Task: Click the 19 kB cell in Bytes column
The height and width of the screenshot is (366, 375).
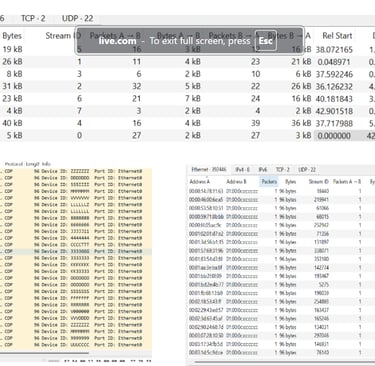Action: point(13,49)
